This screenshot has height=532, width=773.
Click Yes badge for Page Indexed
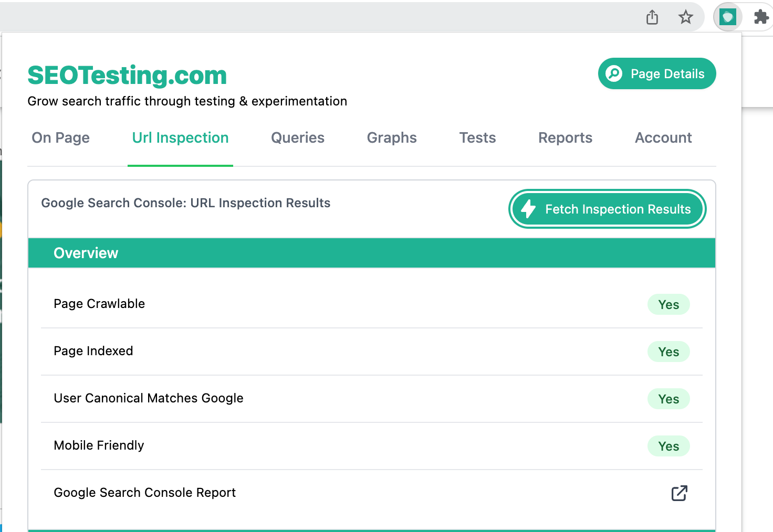click(668, 352)
